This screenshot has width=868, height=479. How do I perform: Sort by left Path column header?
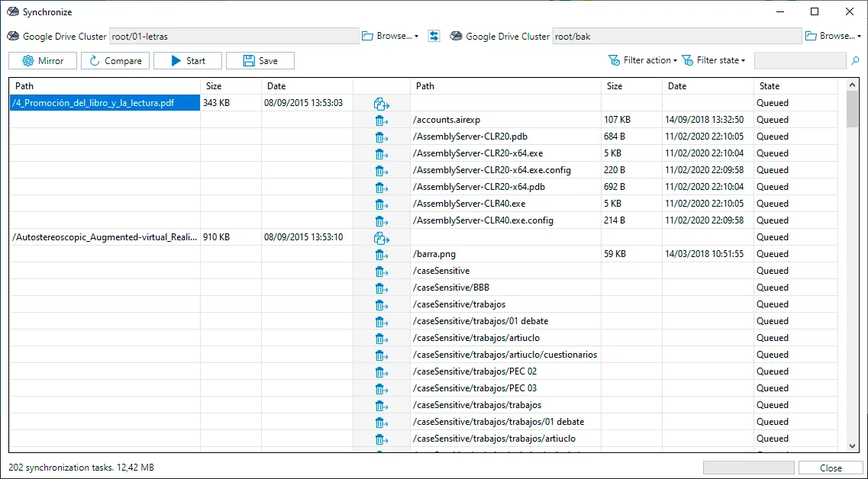(x=105, y=86)
